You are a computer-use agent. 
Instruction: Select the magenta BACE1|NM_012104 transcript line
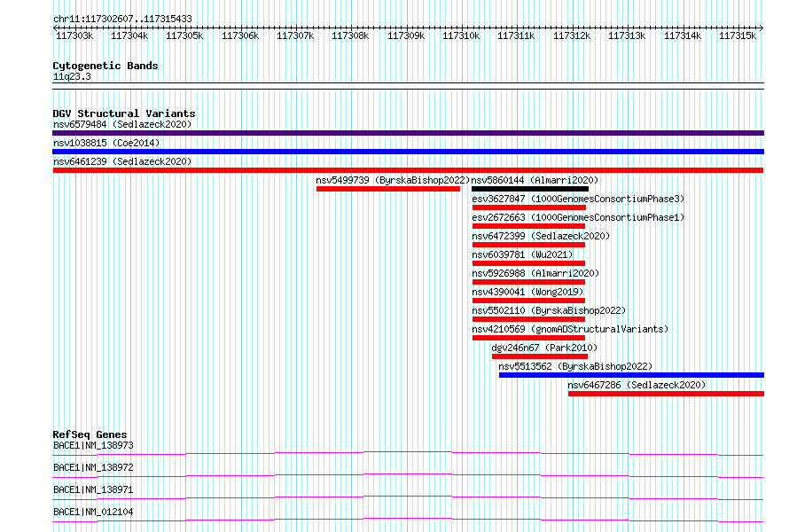[408, 520]
